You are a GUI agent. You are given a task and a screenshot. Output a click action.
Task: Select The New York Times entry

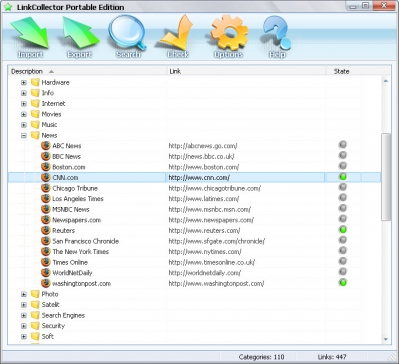80,252
